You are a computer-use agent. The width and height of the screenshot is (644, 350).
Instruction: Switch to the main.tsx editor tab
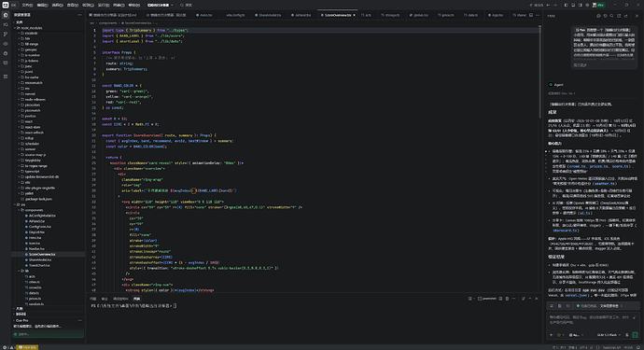(x=204, y=15)
